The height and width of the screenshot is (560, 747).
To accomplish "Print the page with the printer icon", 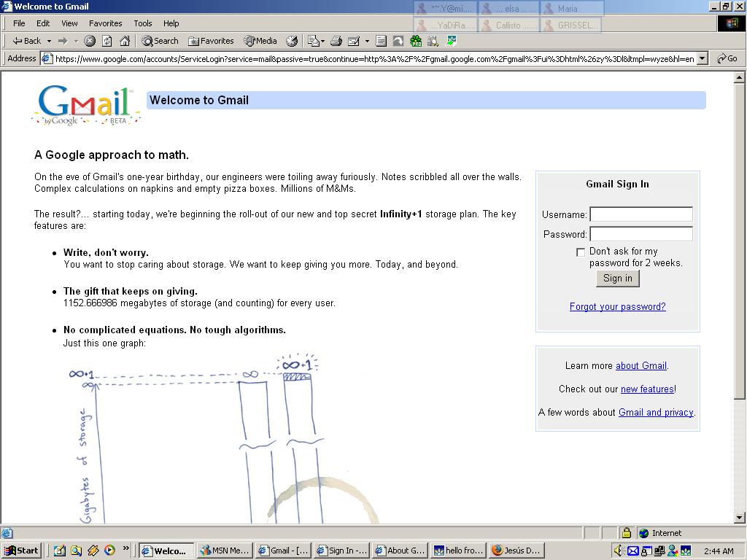I will (336, 41).
